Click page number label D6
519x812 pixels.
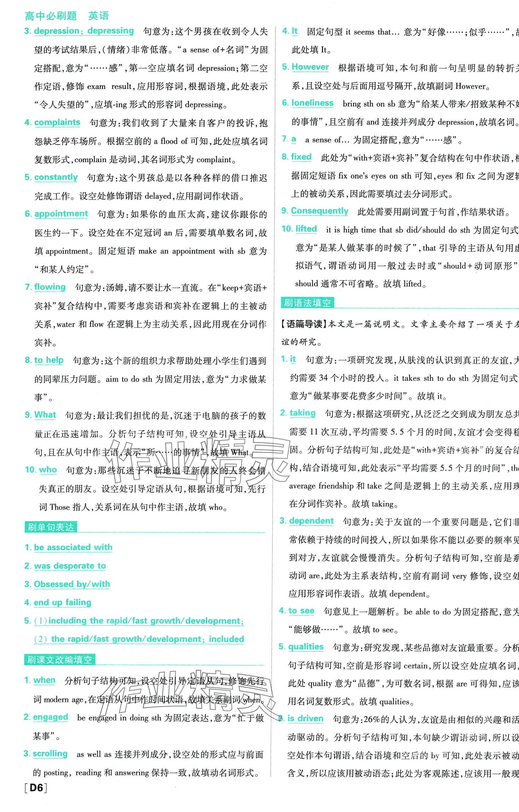(x=36, y=788)
